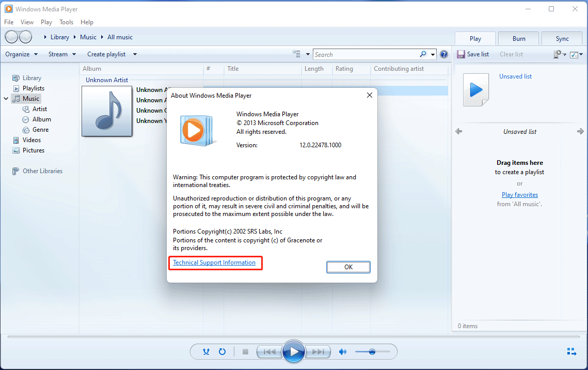Open the Technical Support Information link

(214, 263)
